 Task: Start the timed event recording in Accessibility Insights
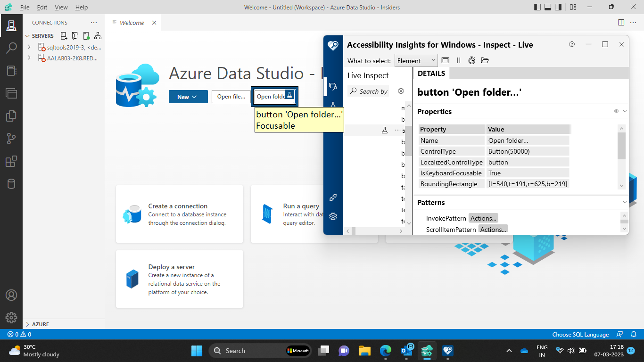point(471,60)
